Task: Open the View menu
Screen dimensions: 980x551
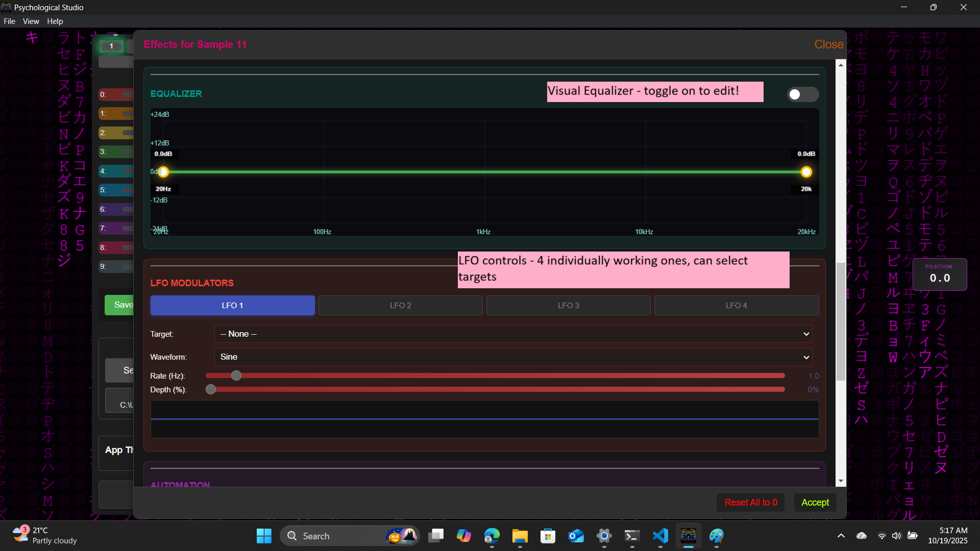Action: (31, 21)
